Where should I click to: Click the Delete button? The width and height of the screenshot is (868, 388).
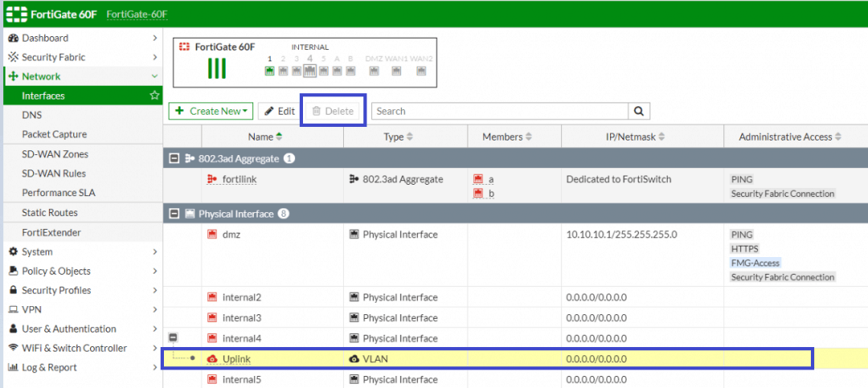[x=334, y=111]
